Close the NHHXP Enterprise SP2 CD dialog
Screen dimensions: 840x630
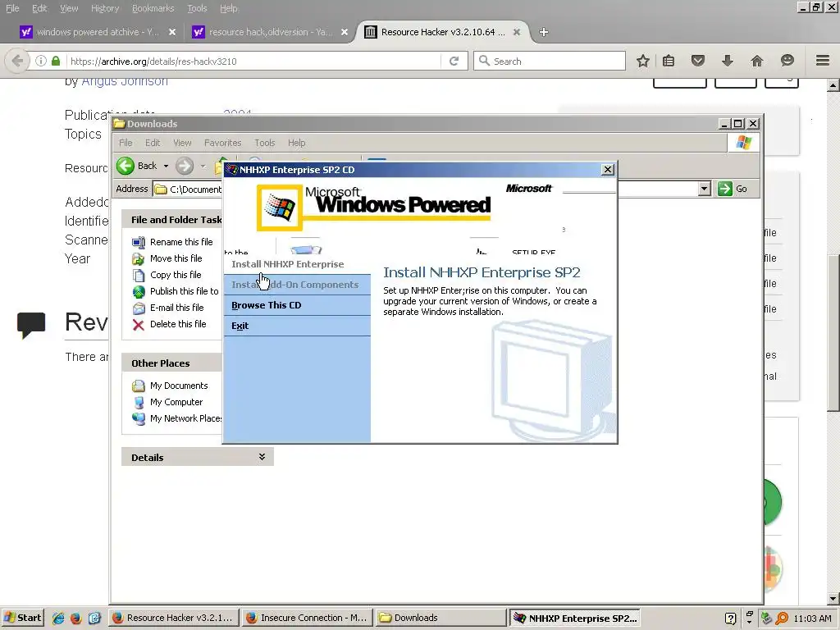tap(608, 170)
